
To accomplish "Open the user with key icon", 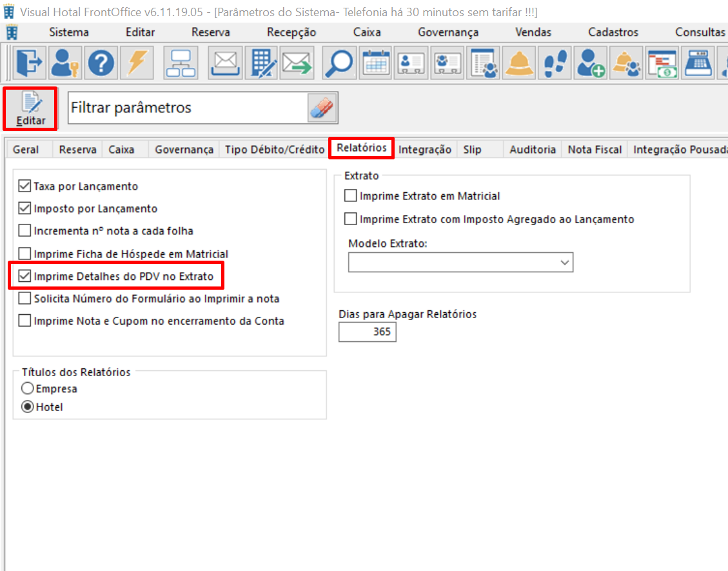I will [65, 63].
